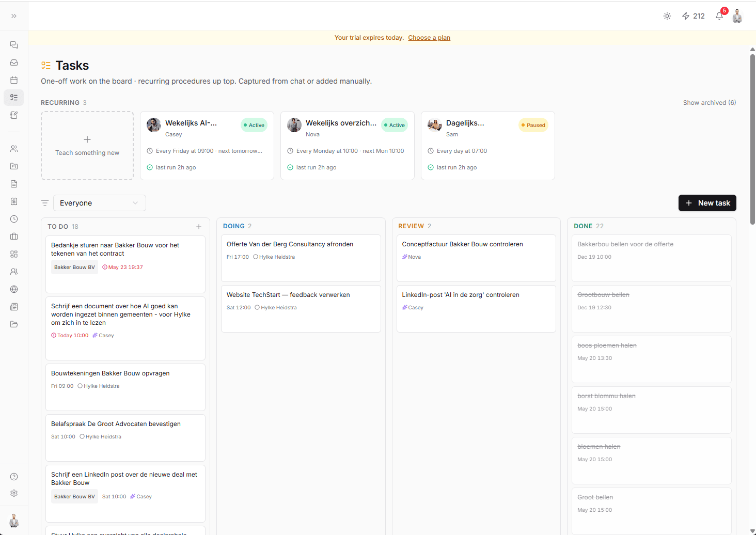Toggle light theme sun icon
Image resolution: width=756 pixels, height=535 pixels.
[667, 16]
